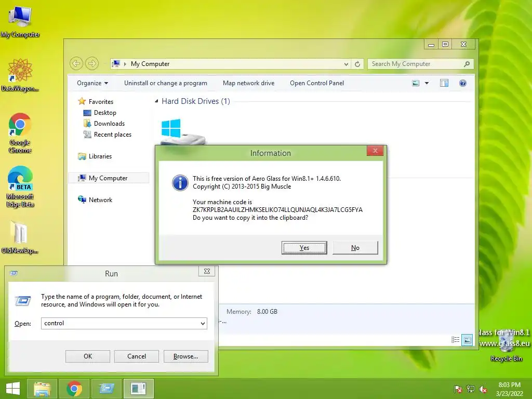532x399 pixels.
Task: Click the blue information icon in the dialog
Action: (x=180, y=183)
